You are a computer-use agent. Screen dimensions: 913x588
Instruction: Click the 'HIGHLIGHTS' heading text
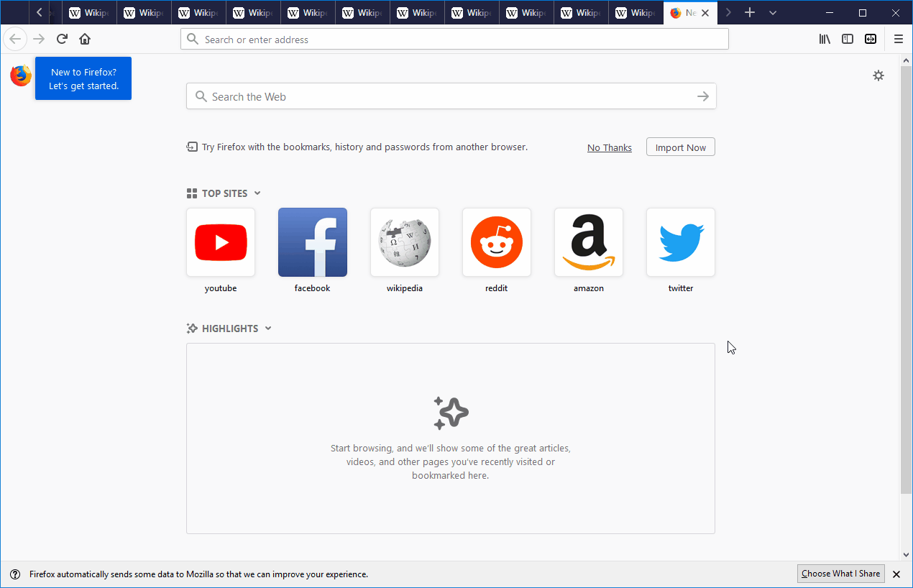(230, 329)
